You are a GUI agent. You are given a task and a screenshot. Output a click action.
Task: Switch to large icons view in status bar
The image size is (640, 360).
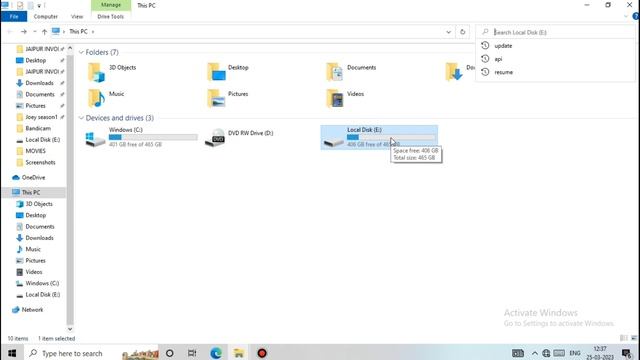pos(634,338)
